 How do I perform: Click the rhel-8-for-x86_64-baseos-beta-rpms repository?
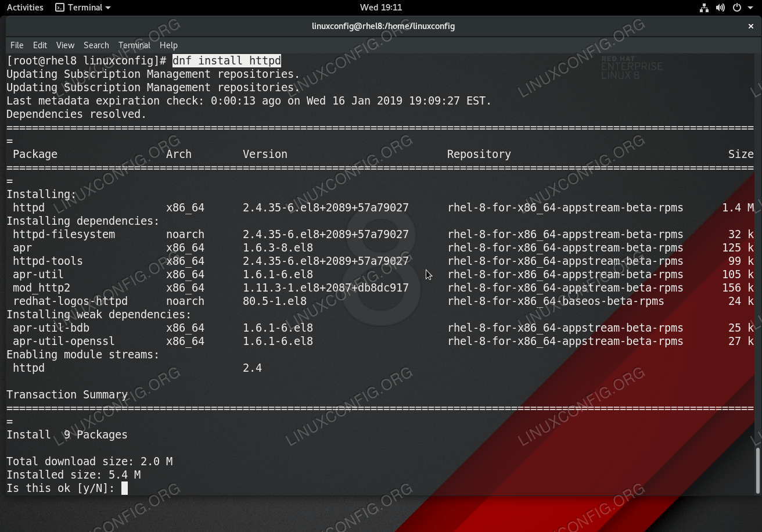[556, 301]
